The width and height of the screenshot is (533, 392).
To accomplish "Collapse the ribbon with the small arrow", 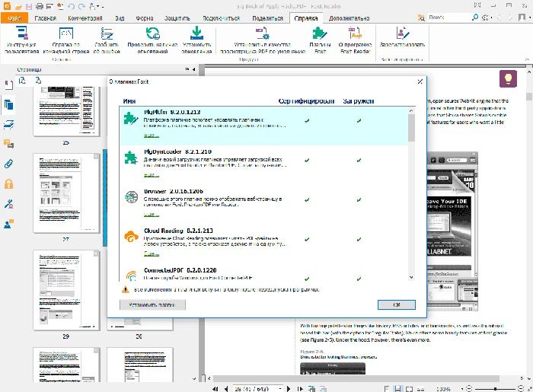I will tap(527, 60).
